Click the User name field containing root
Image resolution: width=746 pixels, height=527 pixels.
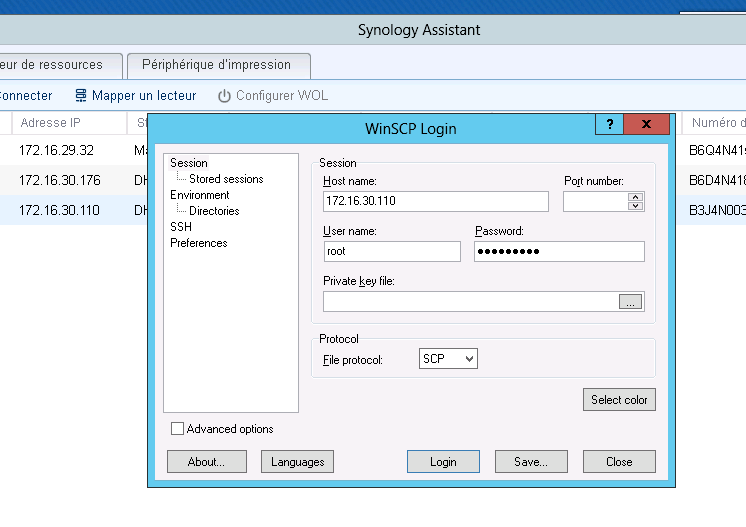pyautogui.click(x=392, y=251)
